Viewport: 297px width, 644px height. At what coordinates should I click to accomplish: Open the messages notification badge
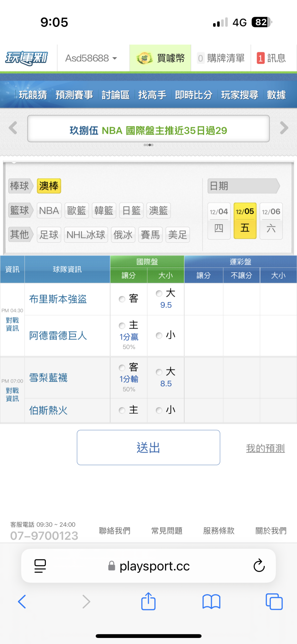click(260, 58)
